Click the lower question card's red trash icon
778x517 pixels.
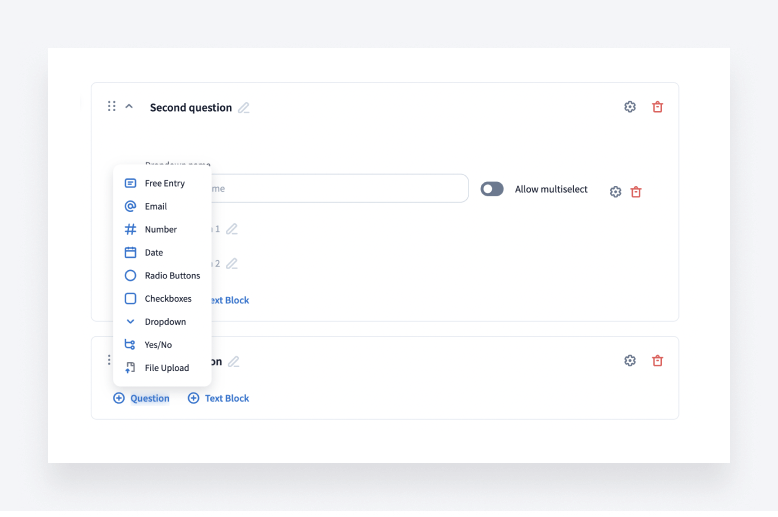pyautogui.click(x=657, y=361)
